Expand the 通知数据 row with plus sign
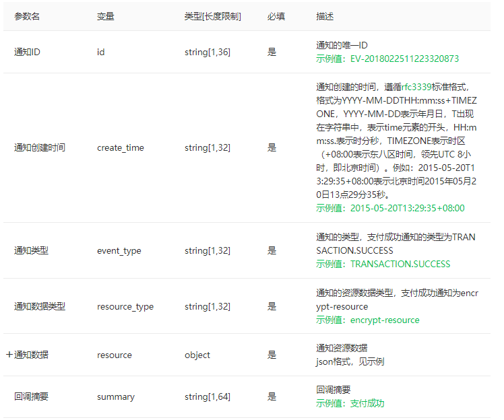This screenshot has width=504, height=420. (9, 355)
